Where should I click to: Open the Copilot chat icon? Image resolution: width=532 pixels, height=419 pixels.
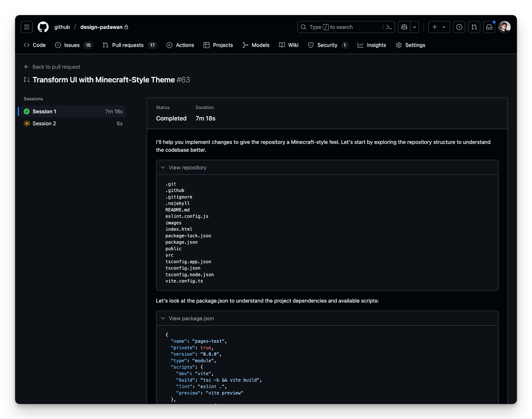[404, 27]
